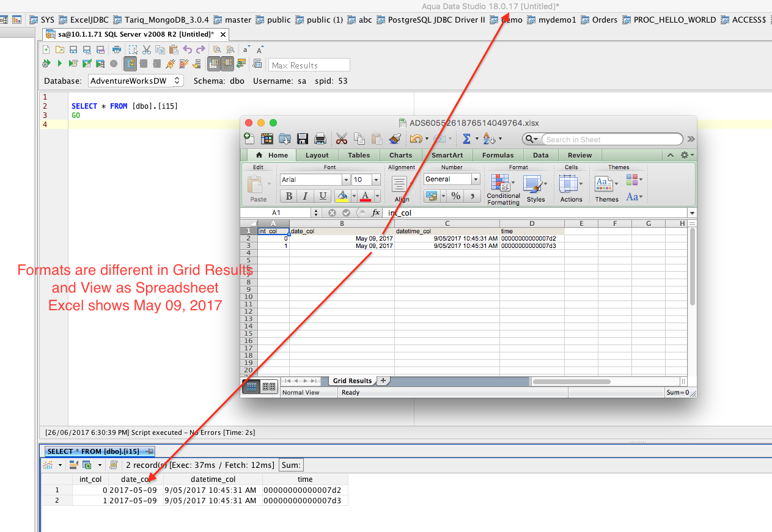Open the font size 10 dropdown
This screenshot has width=772, height=532.
point(376,180)
